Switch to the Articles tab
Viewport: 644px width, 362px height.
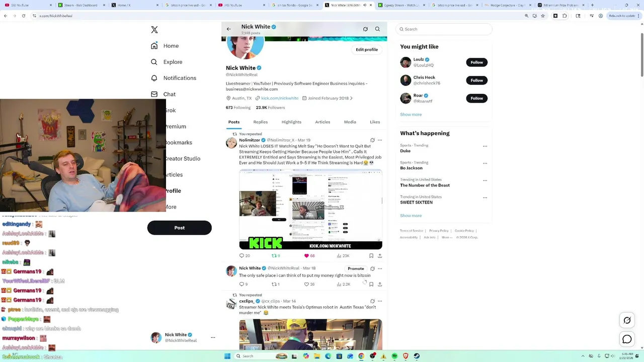[323, 122]
